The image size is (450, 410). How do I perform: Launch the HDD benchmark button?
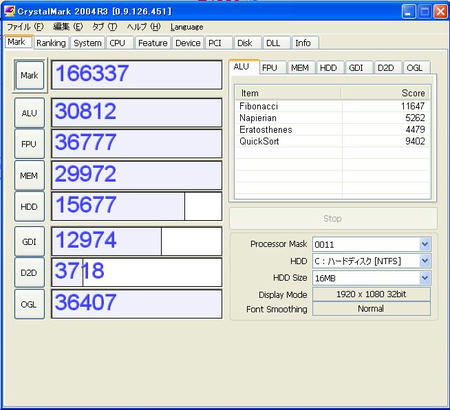click(29, 207)
